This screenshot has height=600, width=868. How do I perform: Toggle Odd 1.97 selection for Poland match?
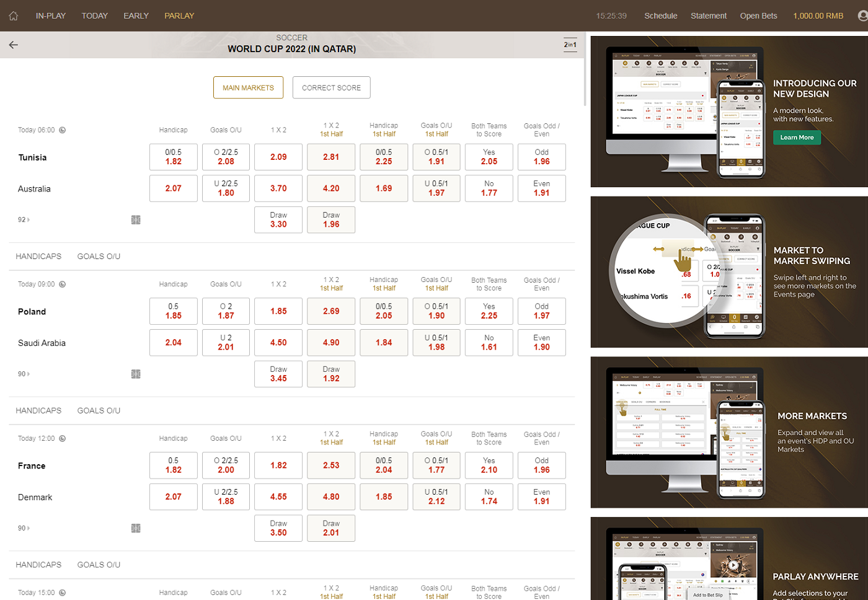(x=541, y=311)
